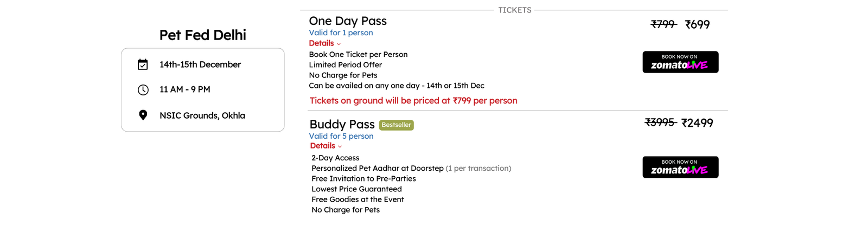The width and height of the screenshot is (868, 226).
Task: Click the NSIC Grounds, Okhla venue text
Action: pyautogui.click(x=202, y=115)
